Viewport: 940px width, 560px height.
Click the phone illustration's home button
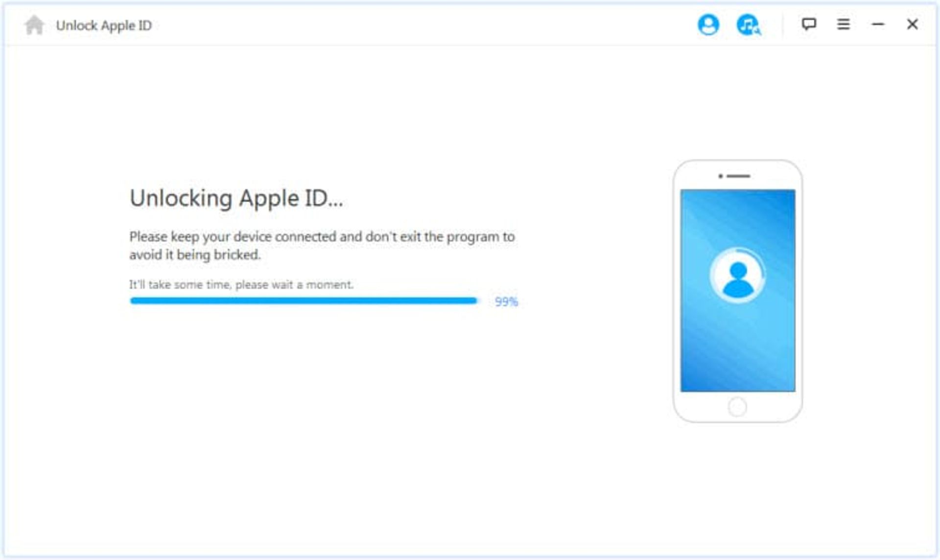(x=737, y=406)
